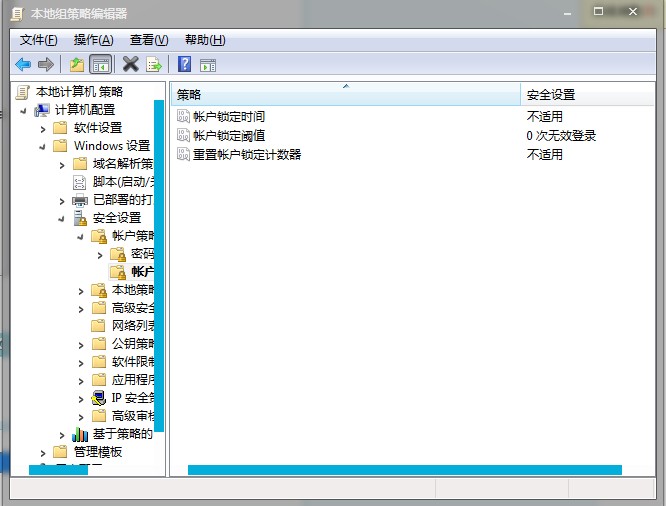
Task: Collapse the 计算机配置 tree node
Action: [24, 110]
